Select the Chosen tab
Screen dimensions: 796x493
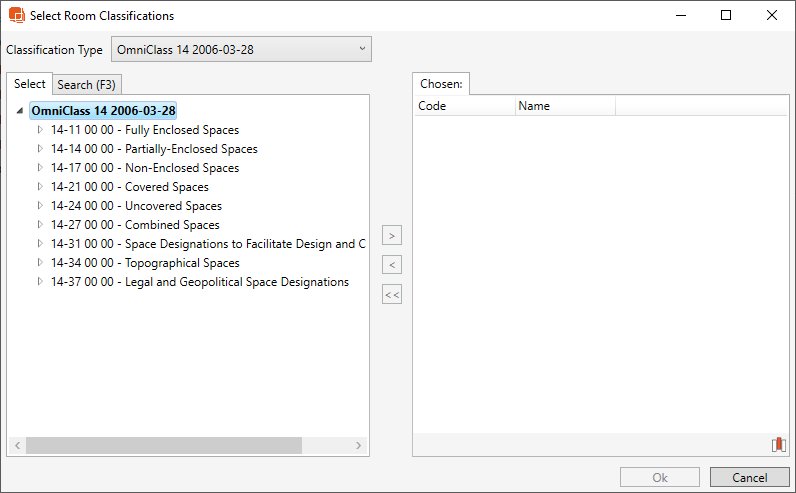coord(441,85)
